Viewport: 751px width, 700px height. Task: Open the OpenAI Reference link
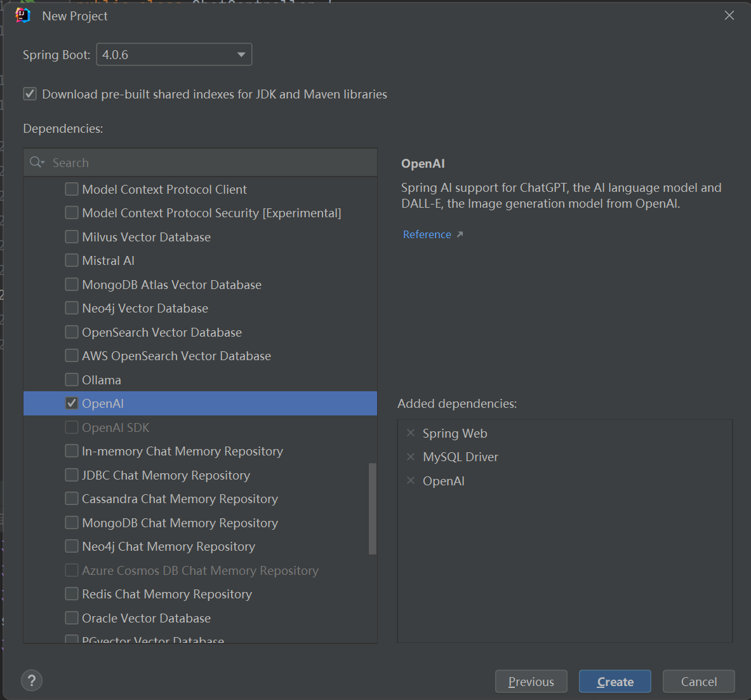click(x=427, y=234)
